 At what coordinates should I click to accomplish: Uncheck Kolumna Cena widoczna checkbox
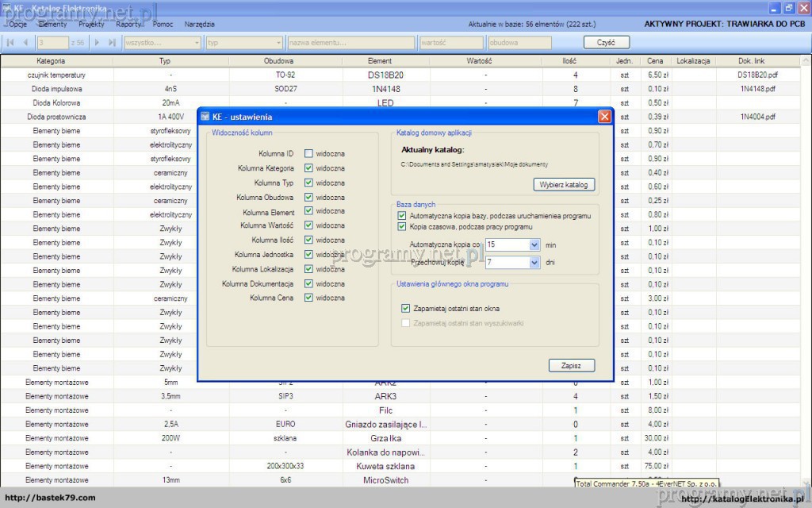tap(308, 298)
